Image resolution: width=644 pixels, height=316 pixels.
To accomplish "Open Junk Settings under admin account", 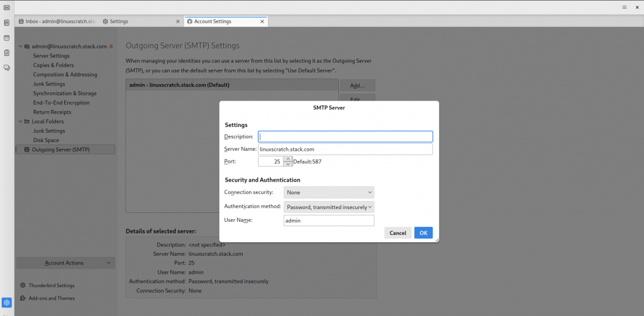I will (x=49, y=84).
